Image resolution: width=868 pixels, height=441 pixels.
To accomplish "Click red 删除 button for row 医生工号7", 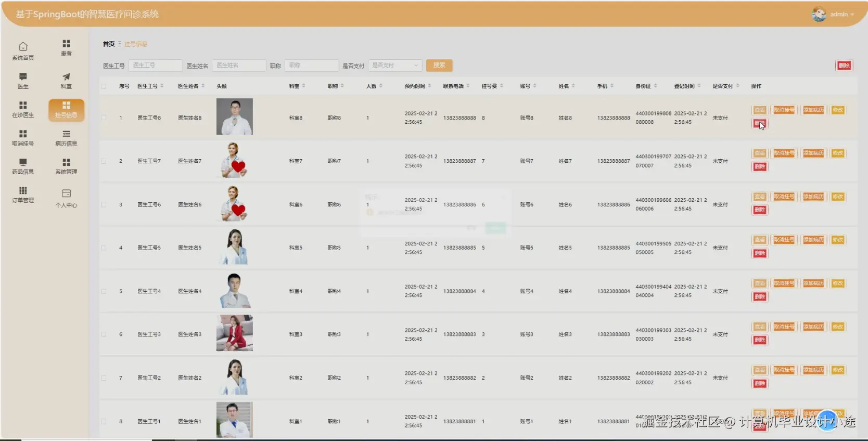I will coord(760,167).
